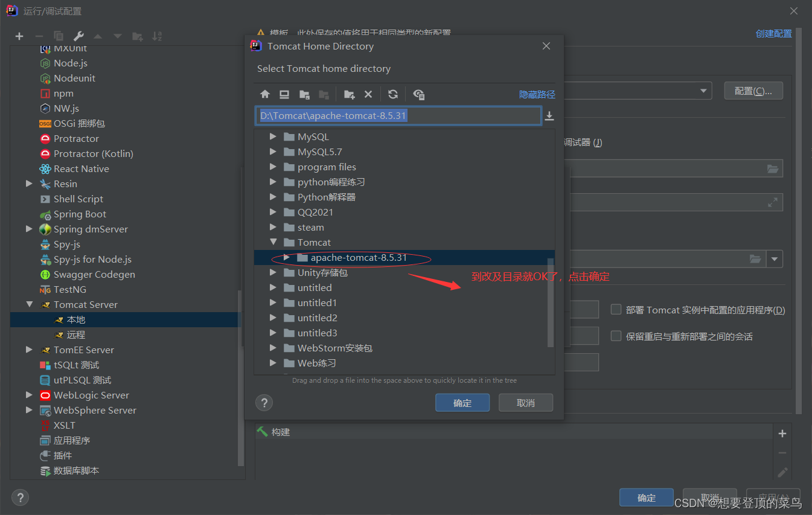This screenshot has width=812, height=515.
Task: Click the move into new folder icon
Action: 138,36
